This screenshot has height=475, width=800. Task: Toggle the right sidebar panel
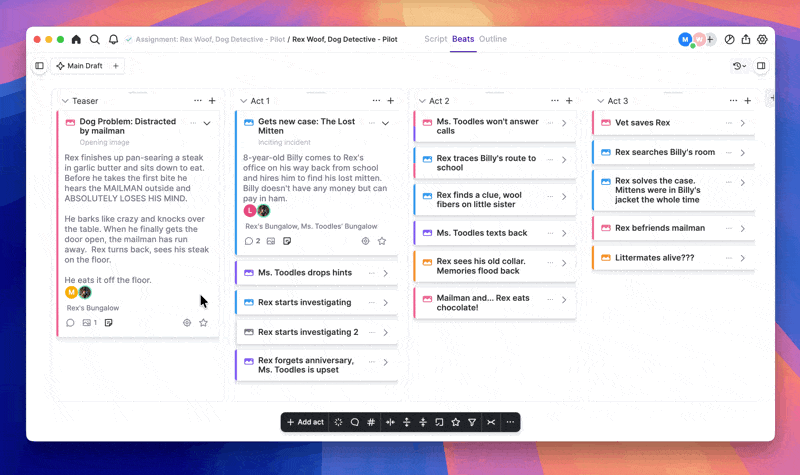761,66
